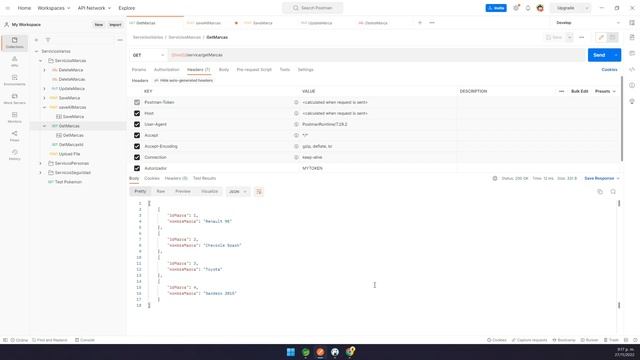Click the pencil edit mode icon
Viewport: 640px width, 360px height.
601,37
